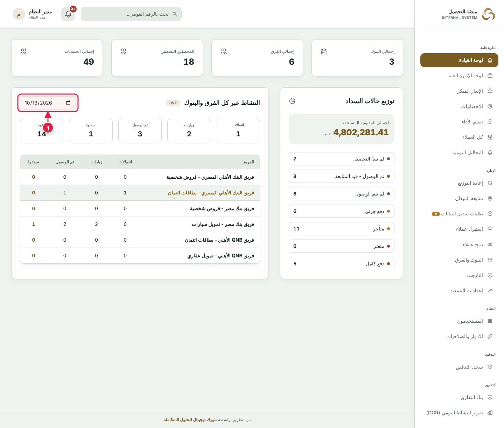The image size is (504, 428).
Task: Click the total teams people icon
Action: point(224,51)
